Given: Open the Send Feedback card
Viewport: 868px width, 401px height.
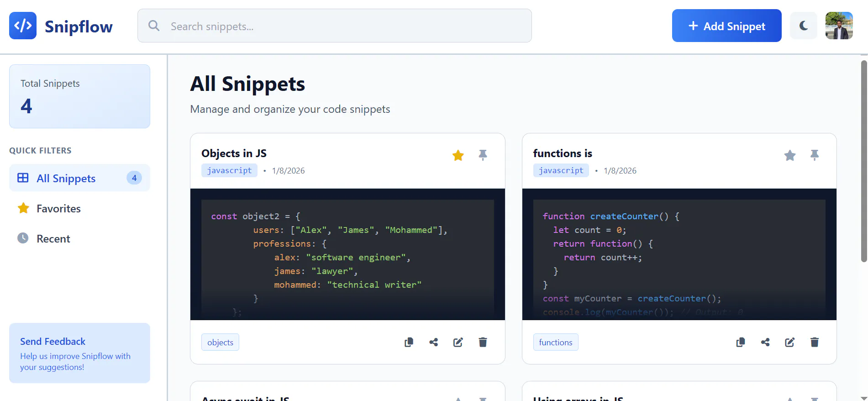Looking at the screenshot, I should click(79, 353).
